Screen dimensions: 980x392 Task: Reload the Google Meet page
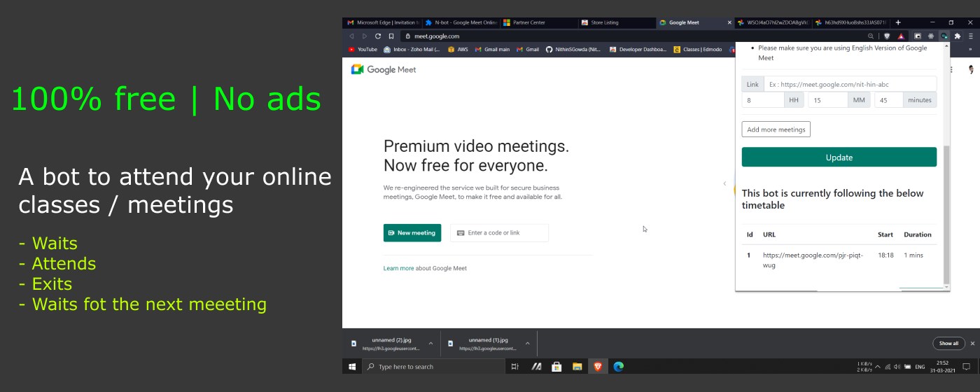378,36
